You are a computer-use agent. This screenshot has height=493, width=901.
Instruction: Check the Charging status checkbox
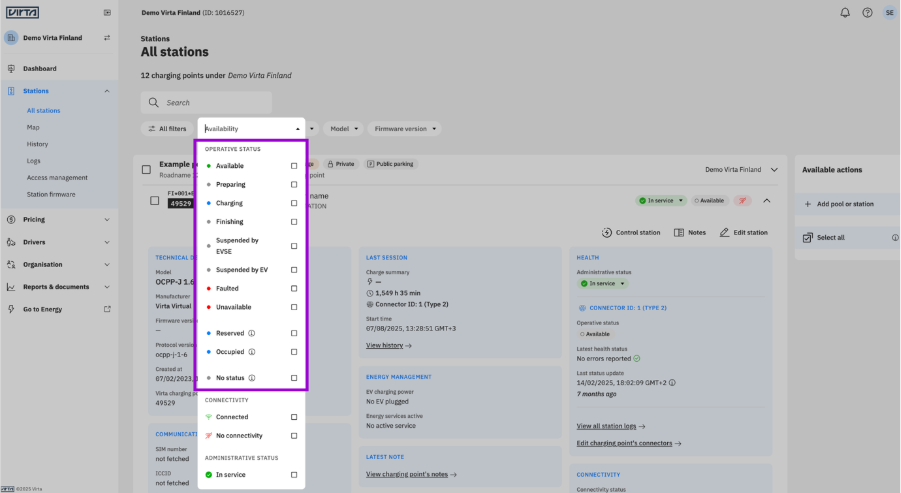click(x=294, y=203)
